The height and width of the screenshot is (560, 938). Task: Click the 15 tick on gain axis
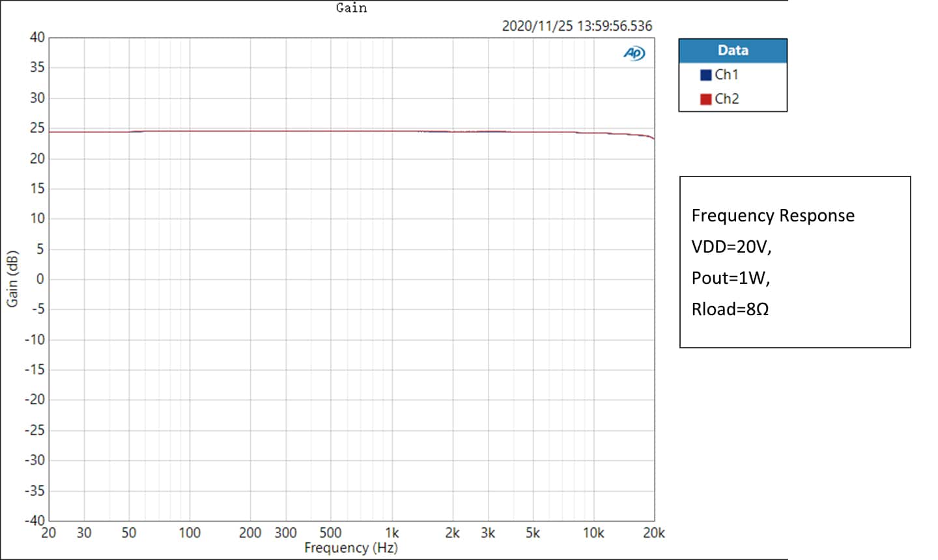pyautogui.click(x=37, y=189)
